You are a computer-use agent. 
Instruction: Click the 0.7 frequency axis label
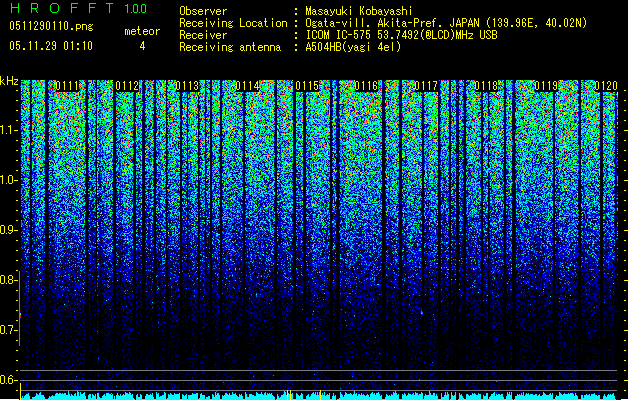pos(9,330)
